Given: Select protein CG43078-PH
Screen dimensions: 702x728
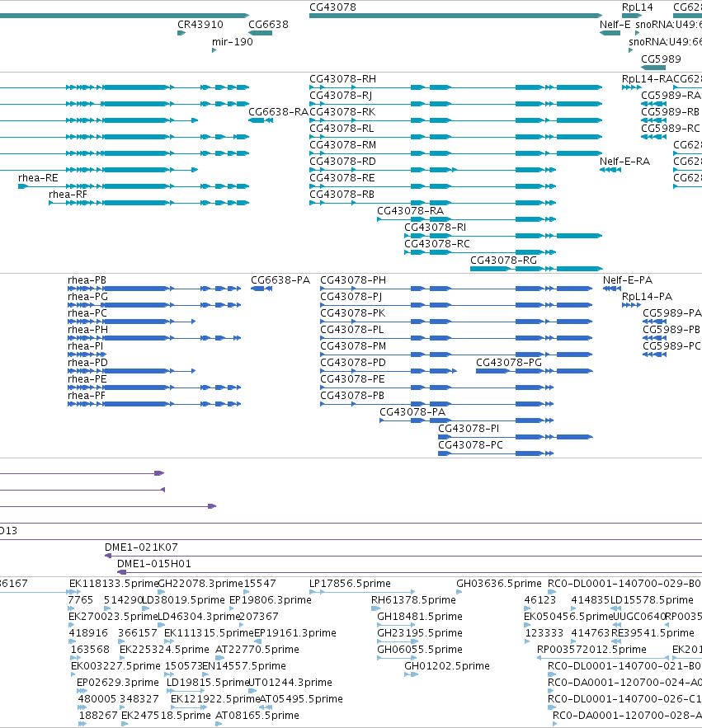Looking at the screenshot, I should pyautogui.click(x=353, y=280).
